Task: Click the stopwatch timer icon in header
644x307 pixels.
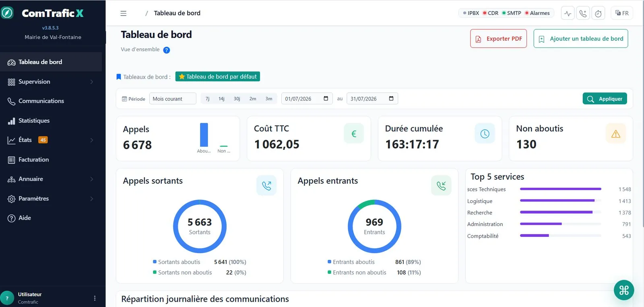Action: [598, 13]
